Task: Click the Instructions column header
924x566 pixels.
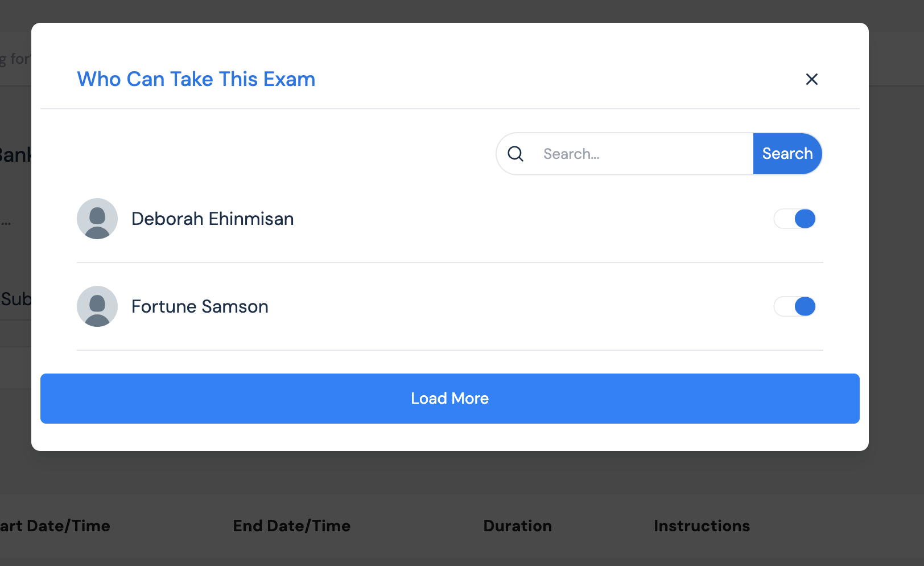Action: (702, 526)
